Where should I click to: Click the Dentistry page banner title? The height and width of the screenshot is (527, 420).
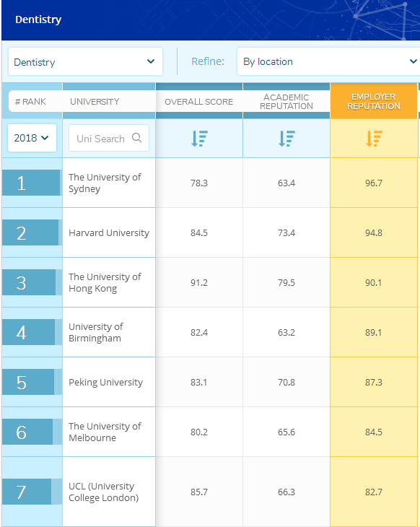[38, 19]
